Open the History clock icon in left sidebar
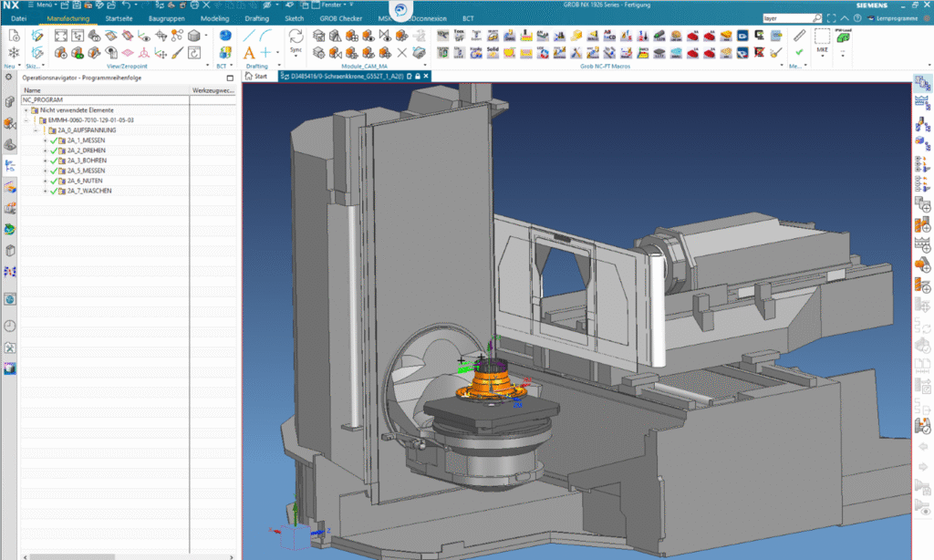The width and height of the screenshot is (934, 560). 10,325
